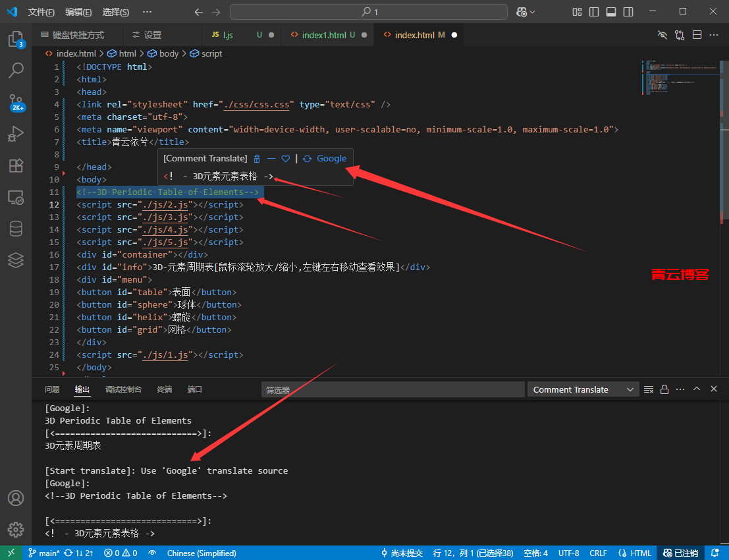This screenshot has width=729, height=560.
Task: Switch to the 调试控制台 panel tab
Action: pyautogui.click(x=123, y=390)
